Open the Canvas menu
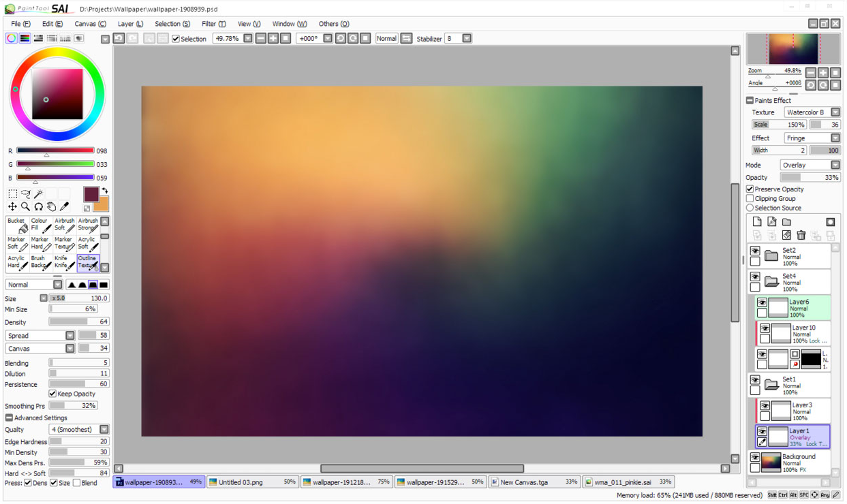Screen dimensions: 847x504 [90, 24]
